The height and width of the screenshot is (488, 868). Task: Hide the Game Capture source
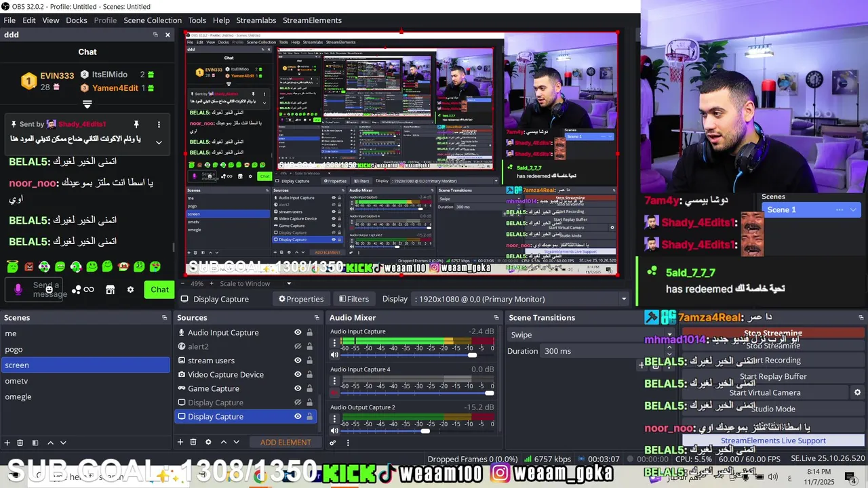coord(298,388)
